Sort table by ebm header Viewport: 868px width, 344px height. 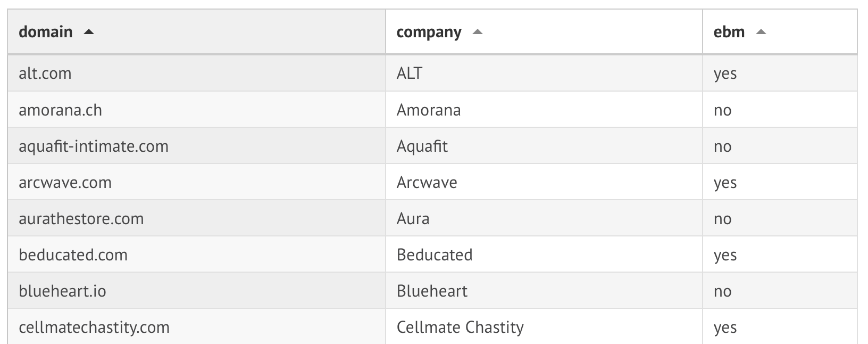click(729, 32)
